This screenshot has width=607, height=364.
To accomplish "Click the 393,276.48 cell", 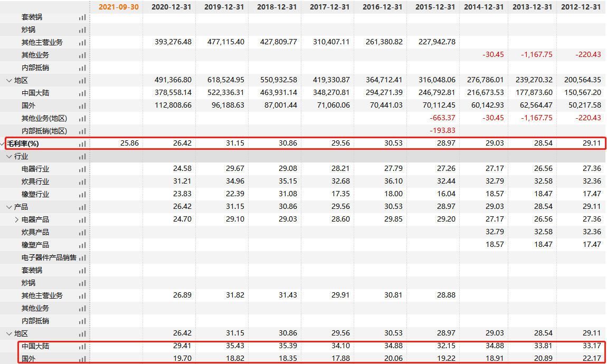I will 173,42.
